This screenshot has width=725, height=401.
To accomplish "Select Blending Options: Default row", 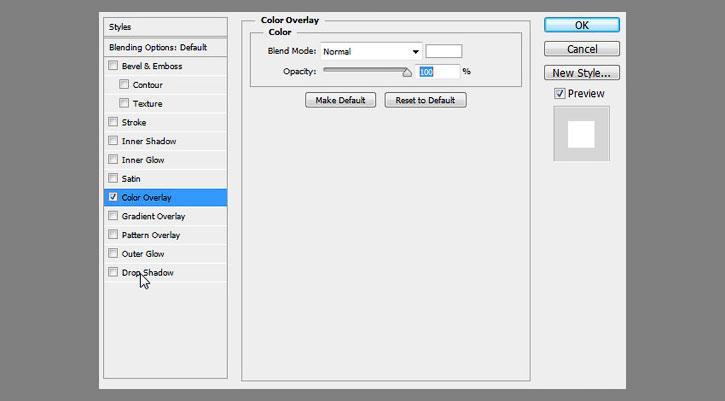I will 166,47.
